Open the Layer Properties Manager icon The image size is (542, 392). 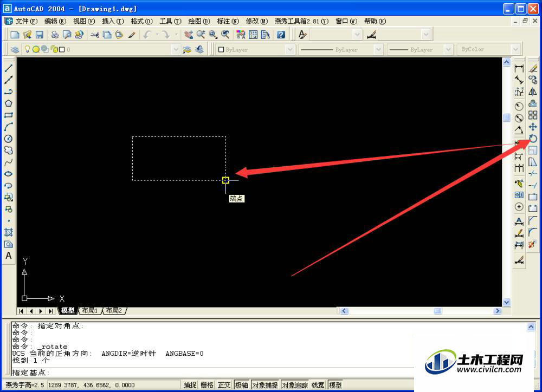coord(15,49)
